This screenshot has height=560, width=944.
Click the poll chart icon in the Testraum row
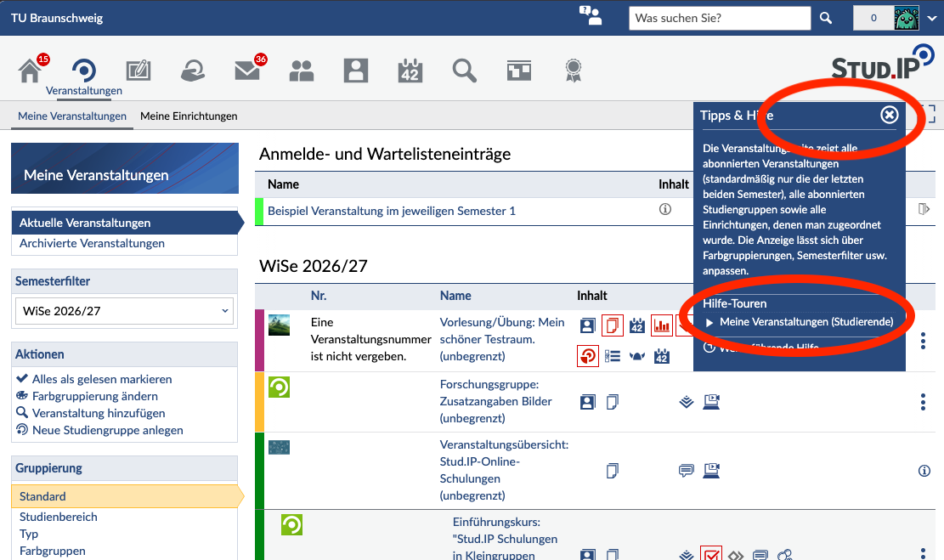[x=662, y=325]
